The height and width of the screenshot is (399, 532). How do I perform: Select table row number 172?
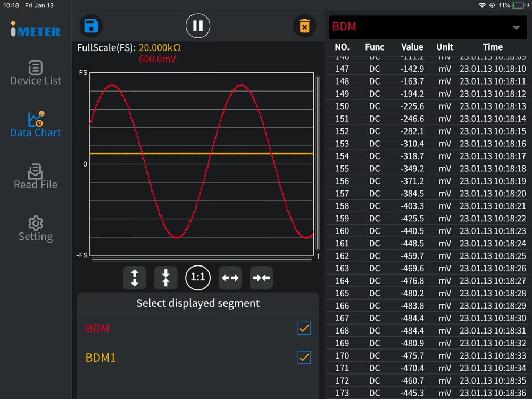click(x=428, y=381)
